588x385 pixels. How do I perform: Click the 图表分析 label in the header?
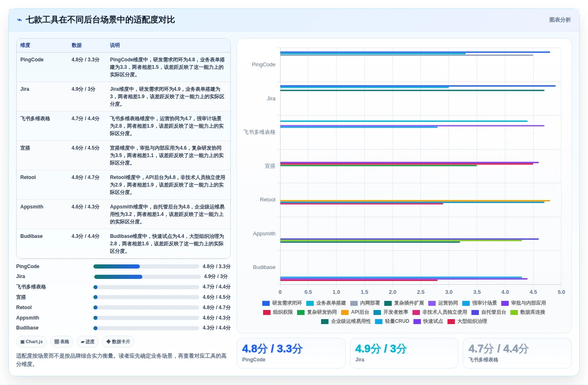pyautogui.click(x=560, y=20)
